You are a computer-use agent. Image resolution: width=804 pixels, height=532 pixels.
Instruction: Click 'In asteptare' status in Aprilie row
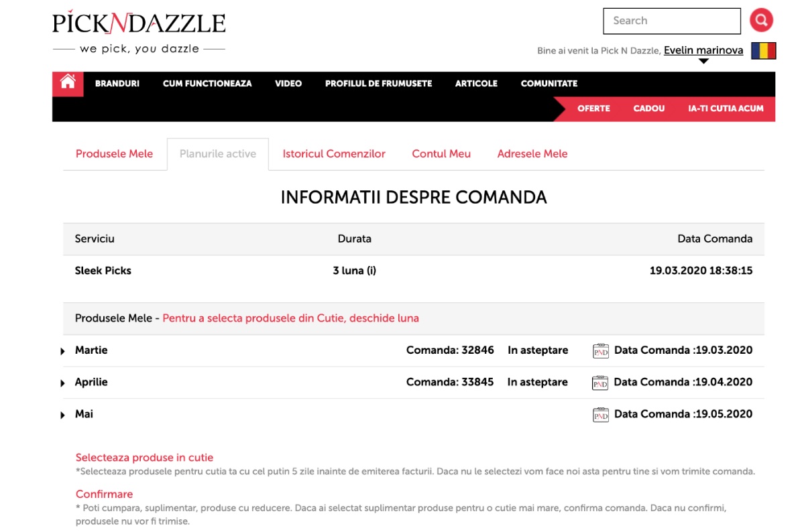[x=537, y=383]
